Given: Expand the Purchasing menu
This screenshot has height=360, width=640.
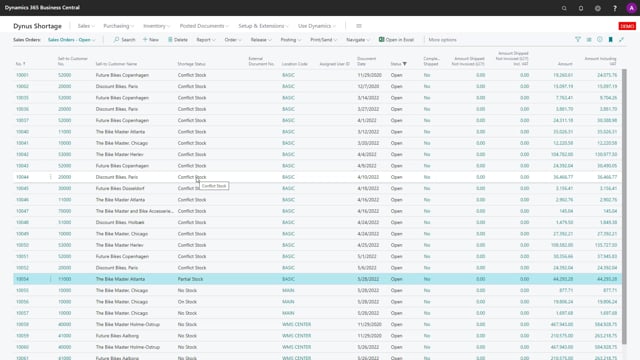Looking at the screenshot, I should (x=119, y=26).
